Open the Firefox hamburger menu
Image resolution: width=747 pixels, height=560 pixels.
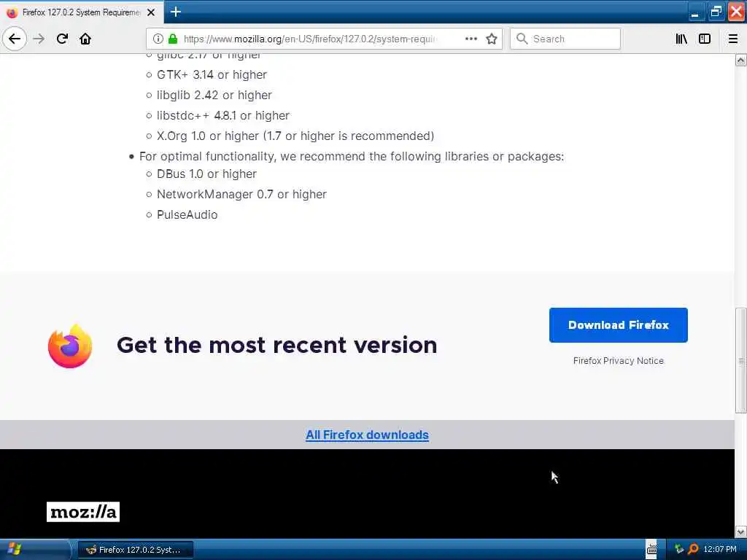(732, 39)
